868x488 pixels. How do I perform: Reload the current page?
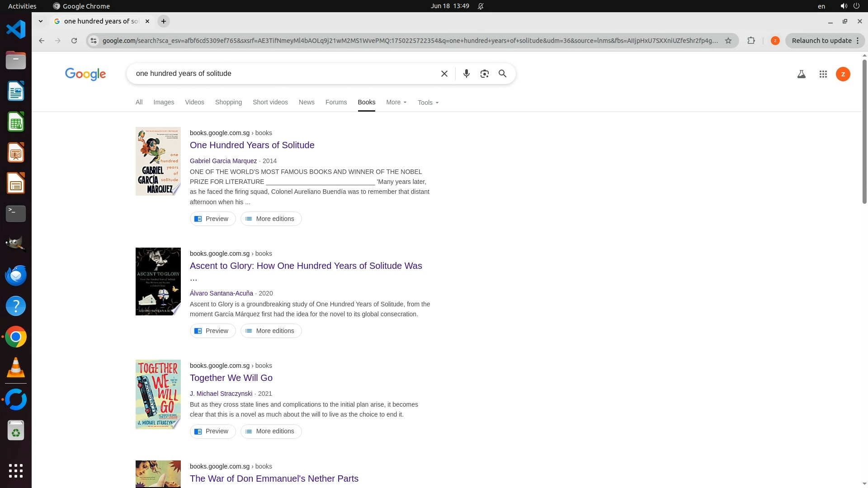tap(74, 41)
